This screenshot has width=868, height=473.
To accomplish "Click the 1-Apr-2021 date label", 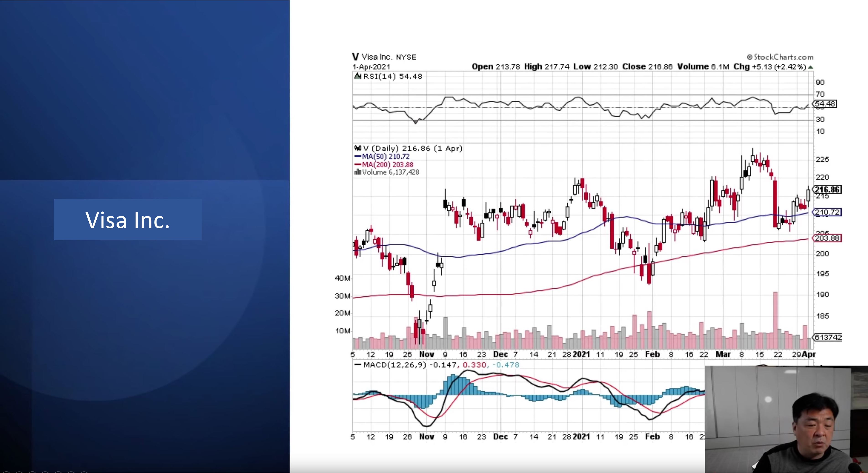I will [x=371, y=67].
